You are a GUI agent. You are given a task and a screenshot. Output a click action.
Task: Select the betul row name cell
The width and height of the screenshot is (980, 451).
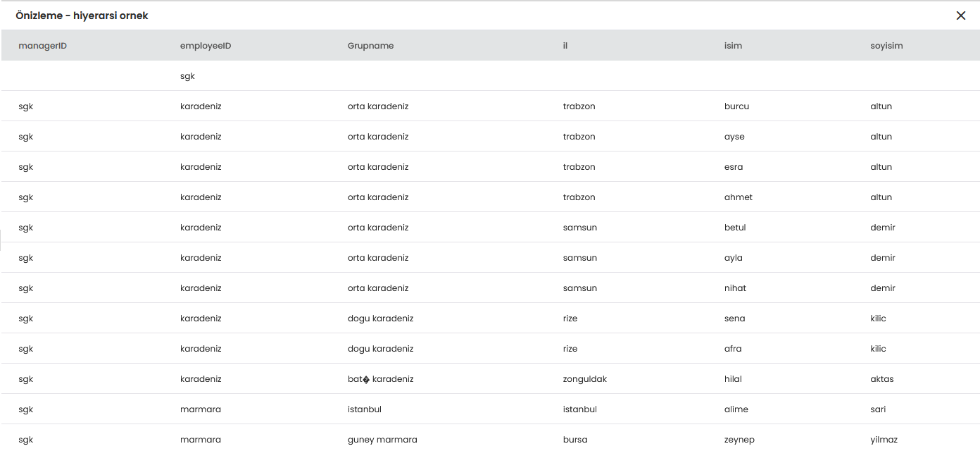point(735,228)
